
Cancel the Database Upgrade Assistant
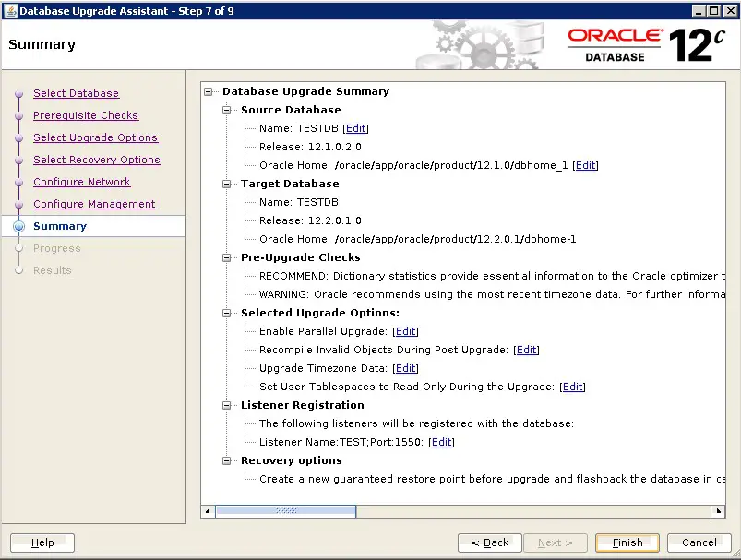point(699,542)
